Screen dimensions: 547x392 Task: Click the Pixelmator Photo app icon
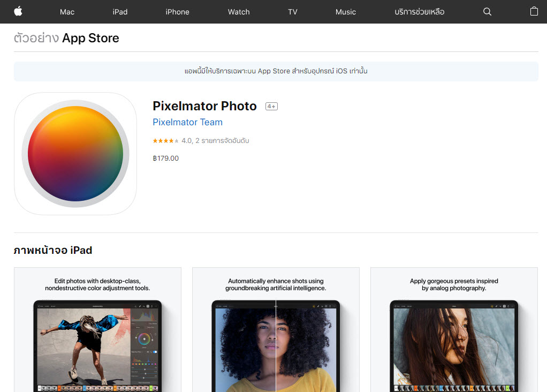pyautogui.click(x=75, y=153)
